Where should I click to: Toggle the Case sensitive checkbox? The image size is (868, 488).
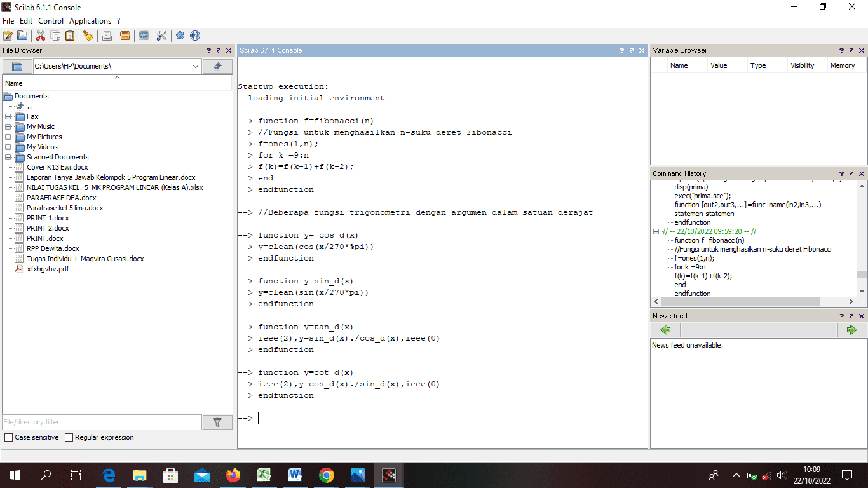click(x=8, y=438)
